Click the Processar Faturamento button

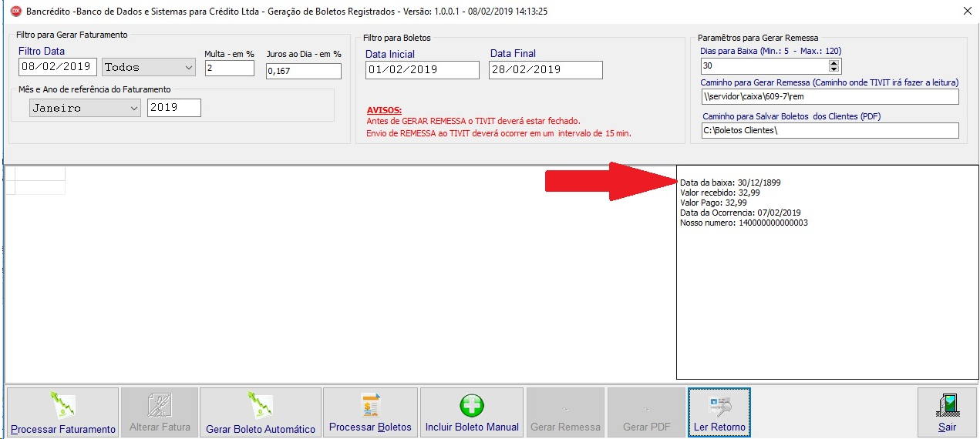(63, 413)
